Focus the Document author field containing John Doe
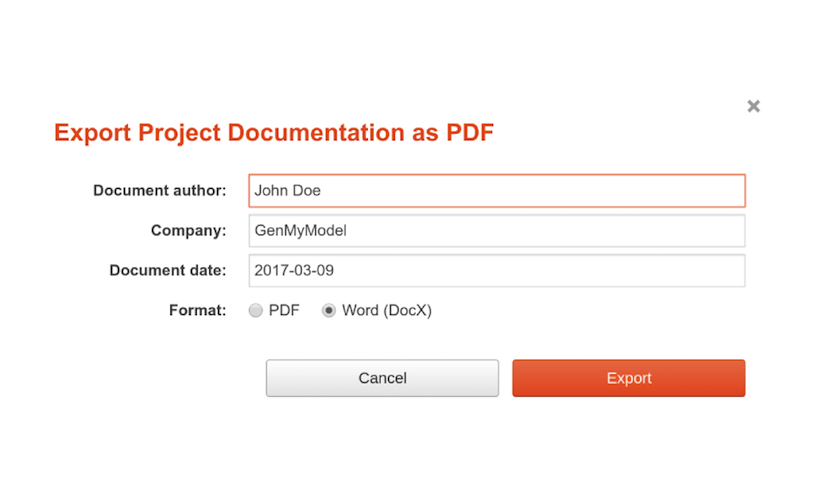Image resolution: width=813 pixels, height=500 pixels. 497,190
